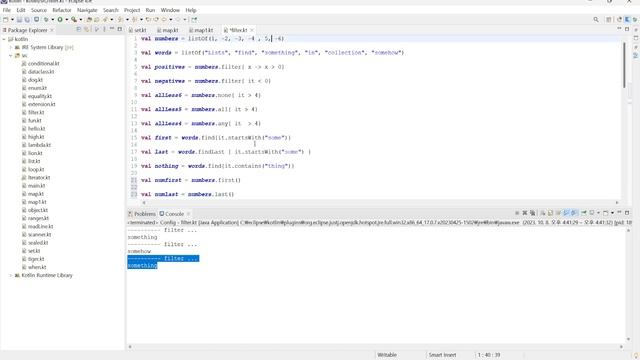
Task: Close the filter.kt editor tab
Action: 252,30
